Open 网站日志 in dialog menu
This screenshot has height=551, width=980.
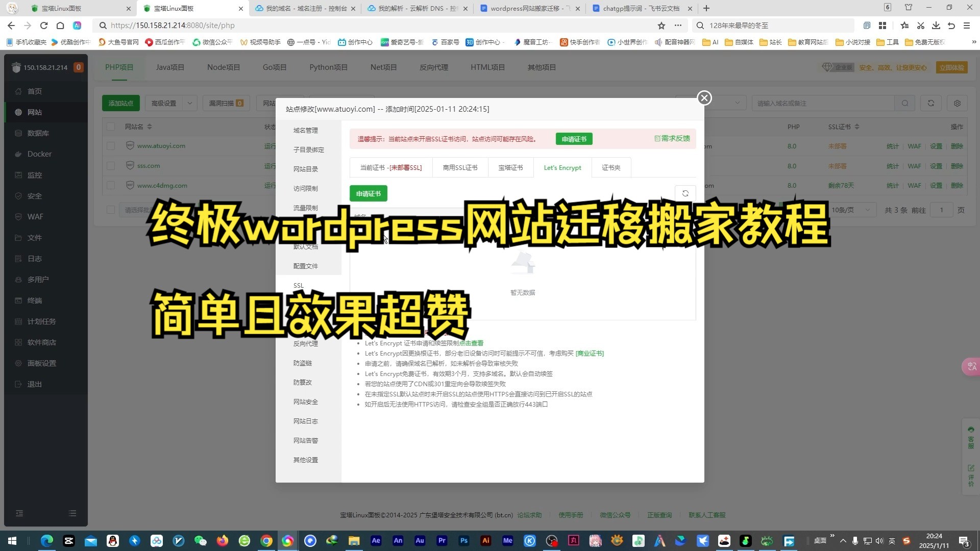point(306,421)
